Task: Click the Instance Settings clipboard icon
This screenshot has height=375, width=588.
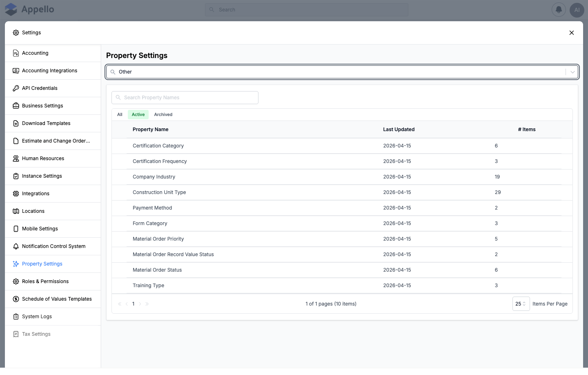Action: point(16,176)
